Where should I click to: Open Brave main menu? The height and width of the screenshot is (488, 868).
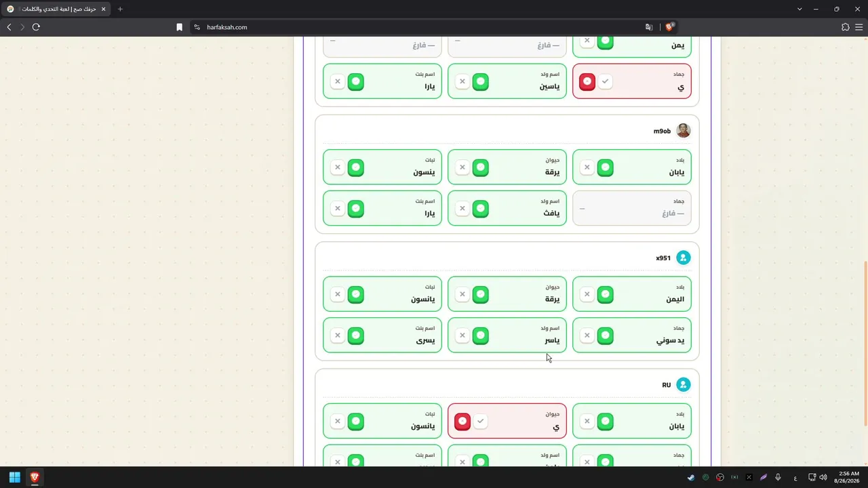pos(859,27)
